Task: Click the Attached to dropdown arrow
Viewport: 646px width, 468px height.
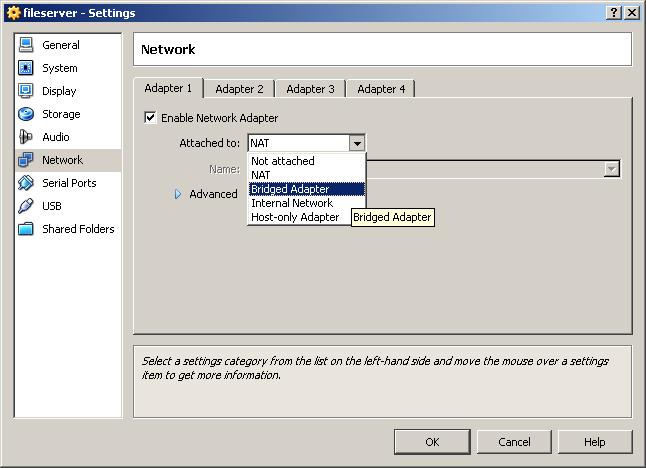Action: point(357,143)
